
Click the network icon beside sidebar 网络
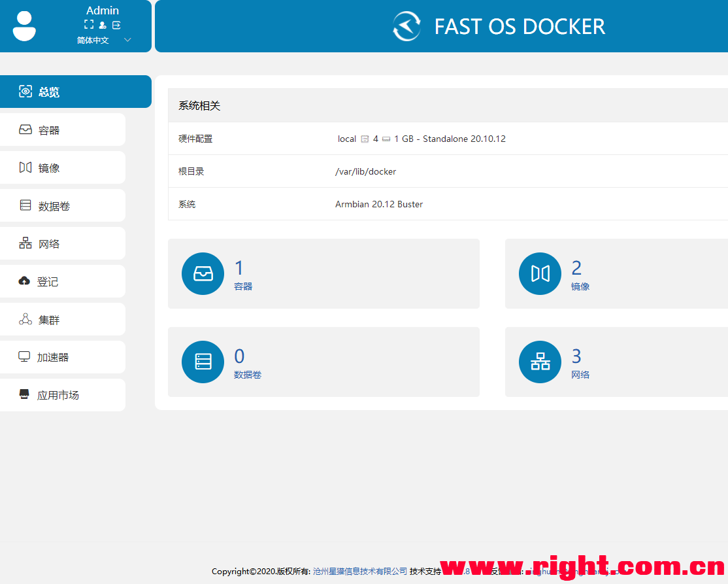(x=25, y=243)
